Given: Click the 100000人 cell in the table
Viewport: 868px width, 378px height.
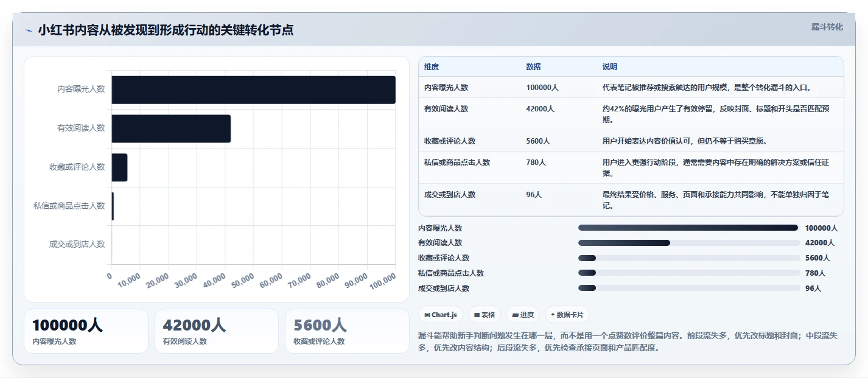Looking at the screenshot, I should coord(542,88).
